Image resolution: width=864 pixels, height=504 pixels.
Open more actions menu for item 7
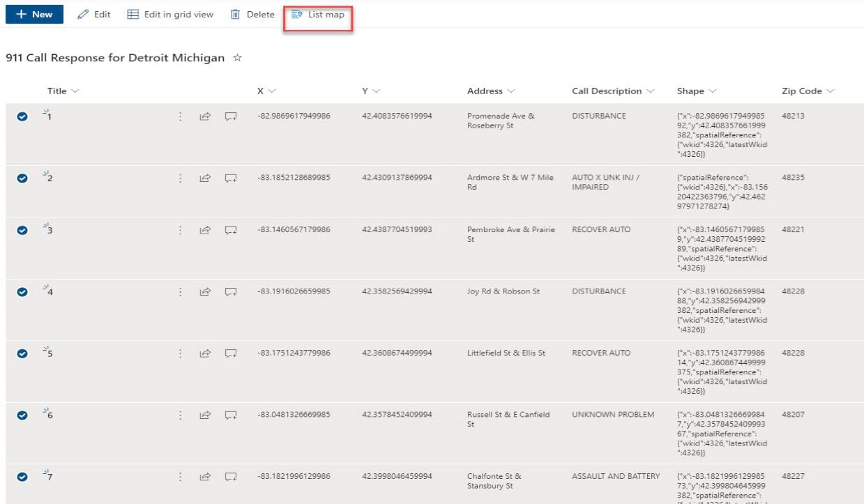181,477
